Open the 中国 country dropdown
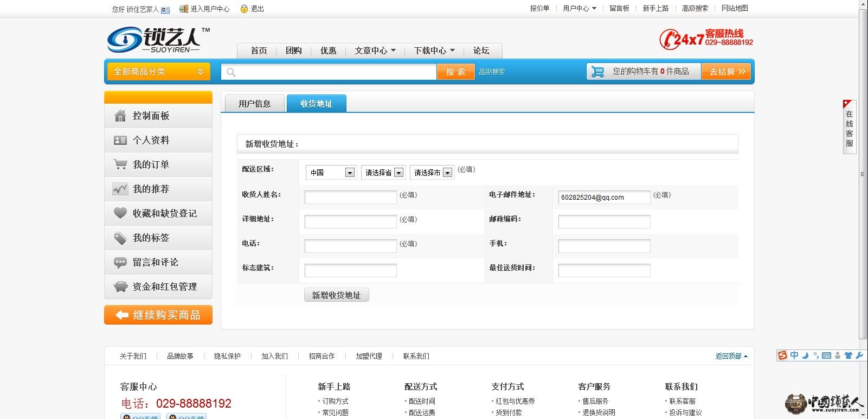The height and width of the screenshot is (419, 868). tap(331, 173)
